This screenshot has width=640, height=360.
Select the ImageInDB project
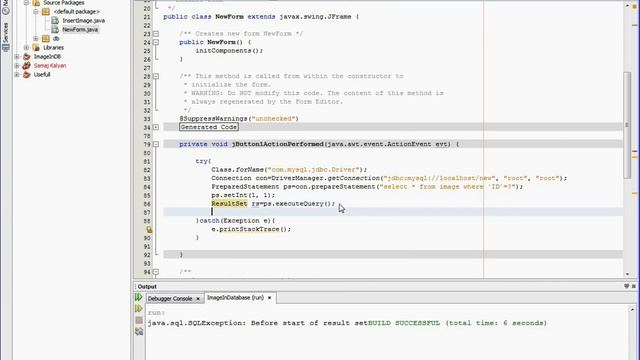(x=47, y=57)
